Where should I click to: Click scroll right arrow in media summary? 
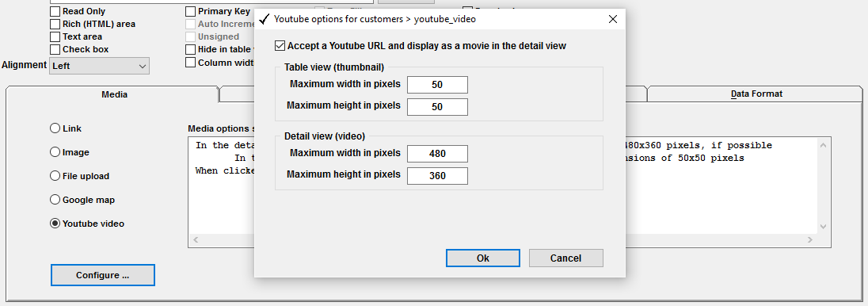pyautogui.click(x=810, y=240)
